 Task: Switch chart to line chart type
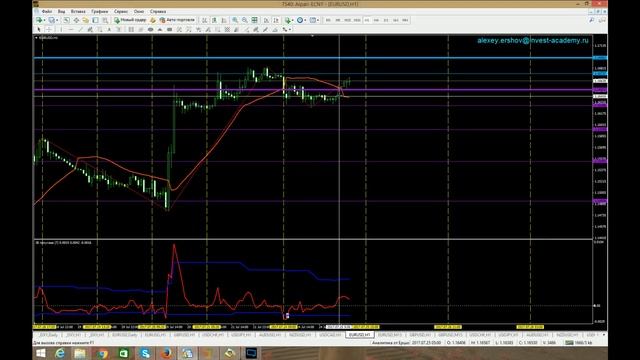pos(224,20)
